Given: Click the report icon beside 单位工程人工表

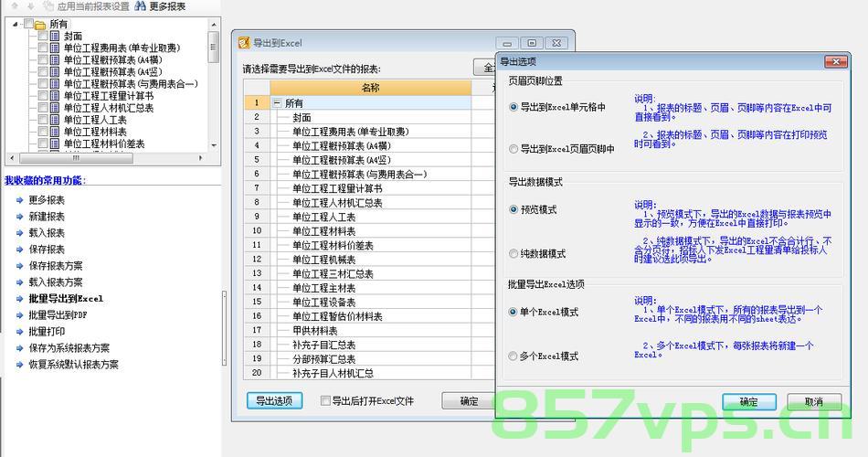Looking at the screenshot, I should pos(55,120).
